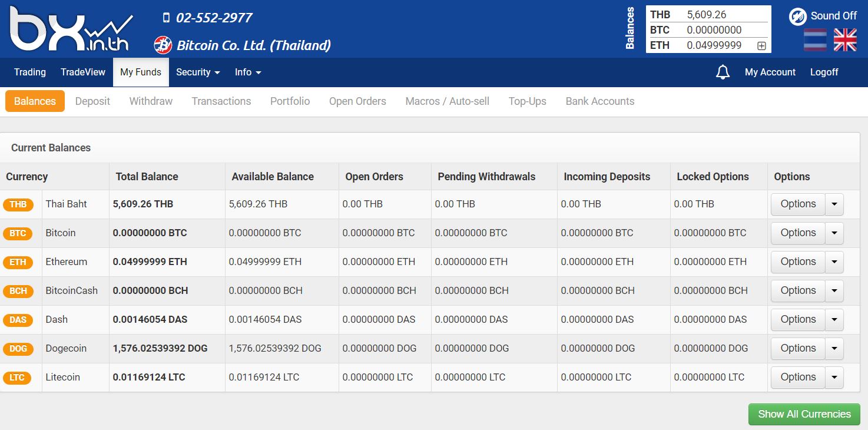Click the phone number 02-552-2977
Viewport: 868px width, 430px height.
click(x=214, y=18)
